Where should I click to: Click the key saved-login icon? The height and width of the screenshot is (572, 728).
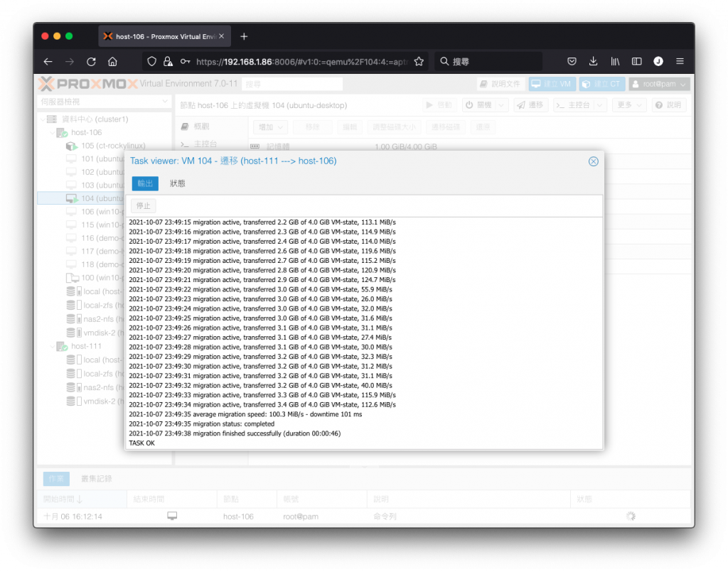[x=186, y=62]
